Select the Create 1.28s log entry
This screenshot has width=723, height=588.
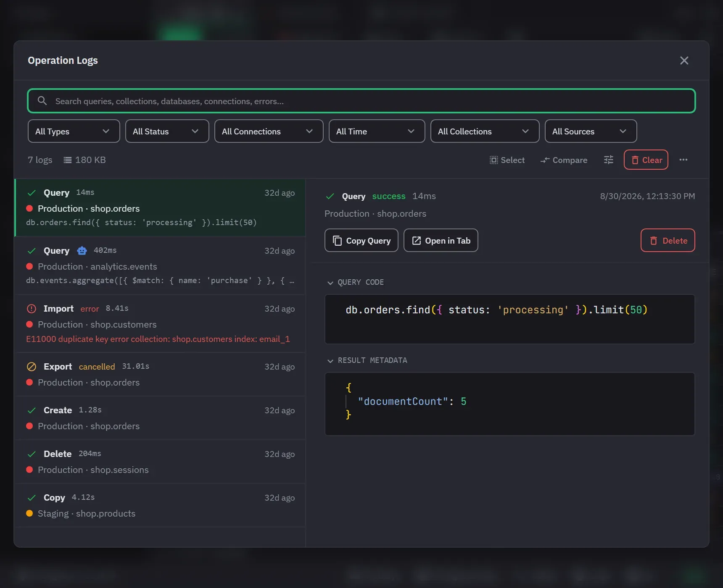[x=160, y=418]
